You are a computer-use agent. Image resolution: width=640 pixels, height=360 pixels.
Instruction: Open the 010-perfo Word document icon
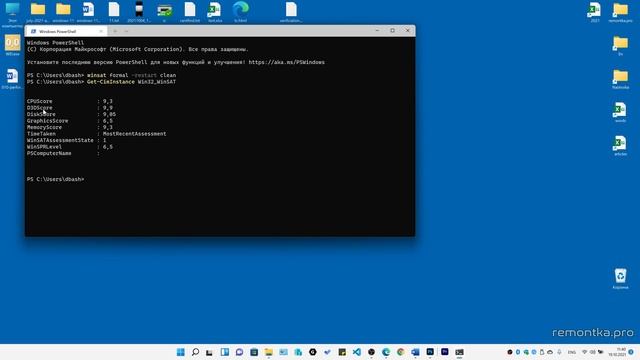[12, 78]
